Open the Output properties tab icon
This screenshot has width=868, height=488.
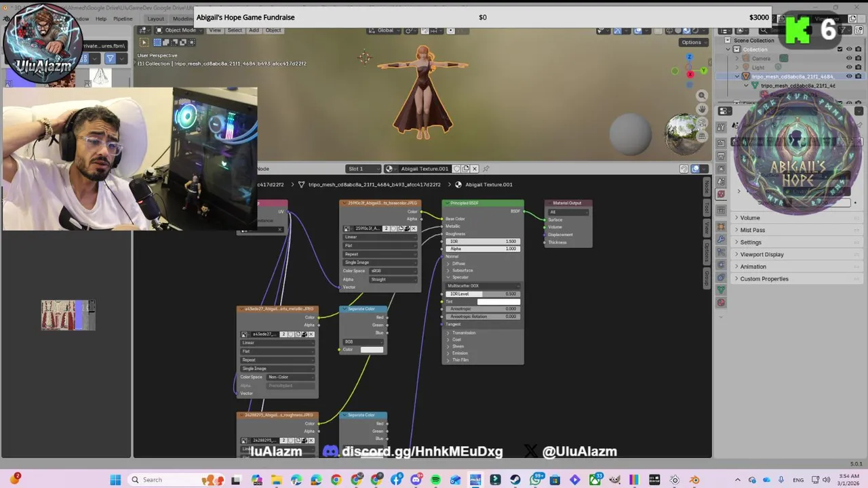click(x=722, y=157)
